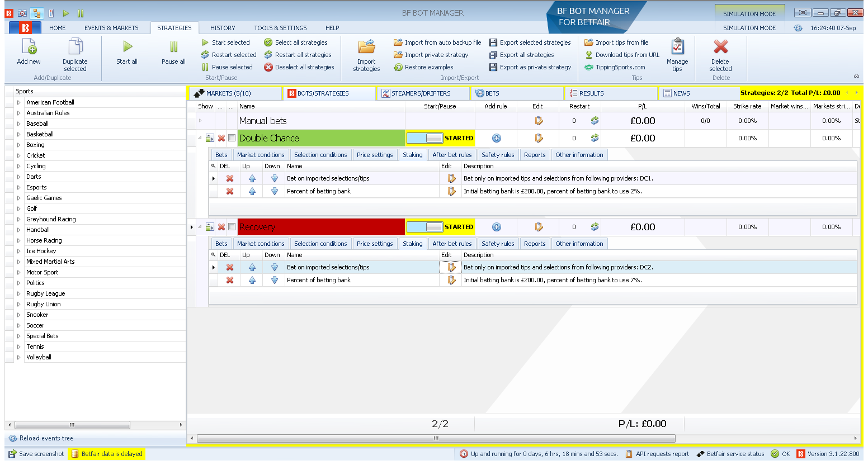The image size is (868, 465).
Task: Click the red Recovery name cell
Action: click(321, 227)
